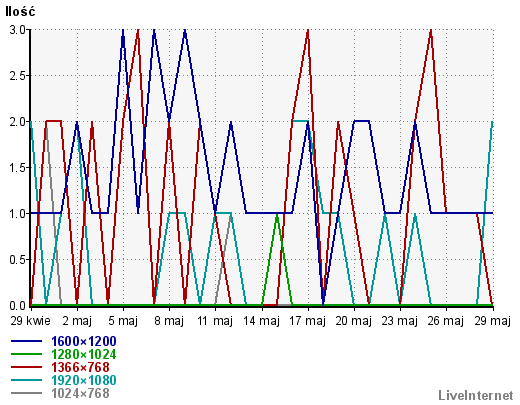Click the red line swatch for 1366×768
This screenshot has height=405, width=520.
click(26, 367)
